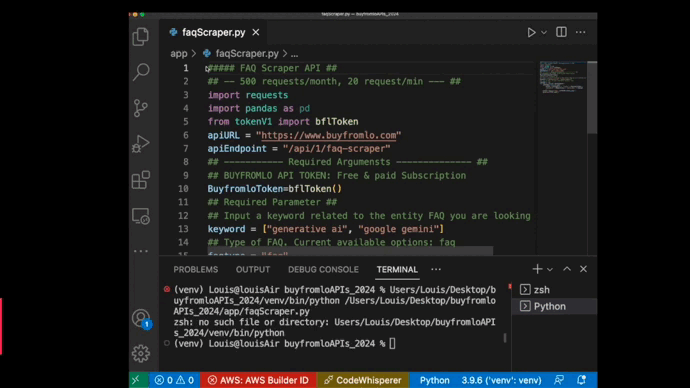The width and height of the screenshot is (690, 388).
Task: Open the Explorer view in activity bar
Action: coord(141,37)
